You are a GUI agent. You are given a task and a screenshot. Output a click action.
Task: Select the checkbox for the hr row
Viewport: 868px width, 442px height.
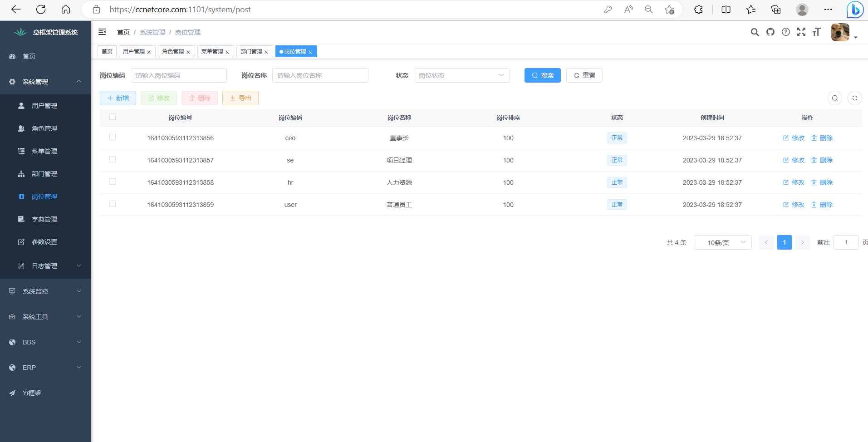pyautogui.click(x=113, y=182)
